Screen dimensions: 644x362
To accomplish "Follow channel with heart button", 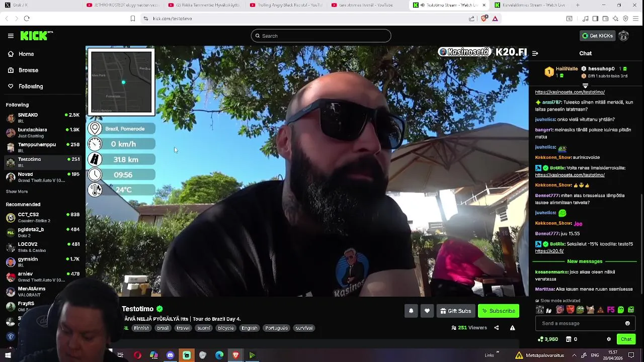I will point(427,311).
